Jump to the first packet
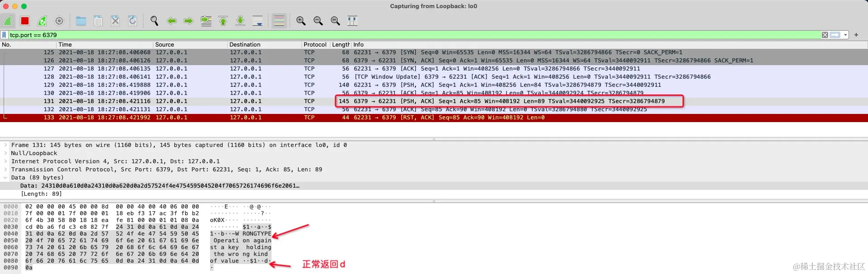This screenshot has width=868, height=274. coord(223,21)
